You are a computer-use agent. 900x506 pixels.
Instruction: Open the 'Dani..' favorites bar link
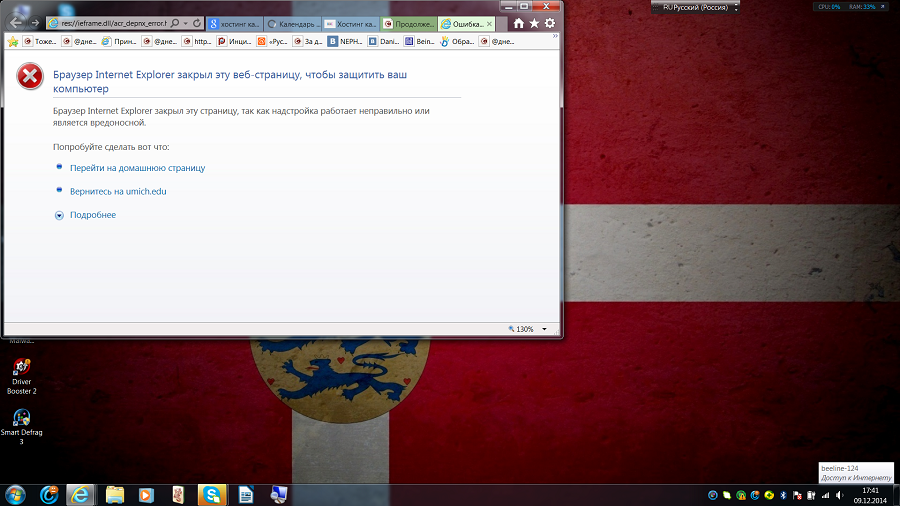click(x=383, y=41)
